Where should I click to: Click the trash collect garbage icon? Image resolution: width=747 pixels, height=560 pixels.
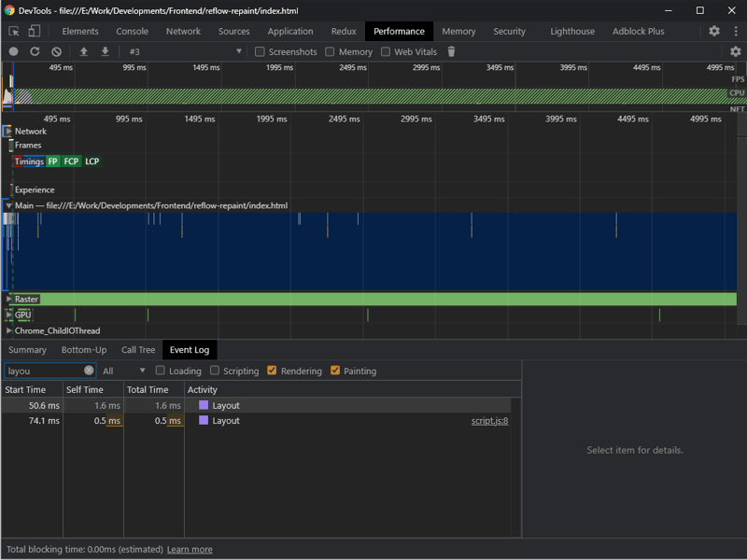click(451, 51)
